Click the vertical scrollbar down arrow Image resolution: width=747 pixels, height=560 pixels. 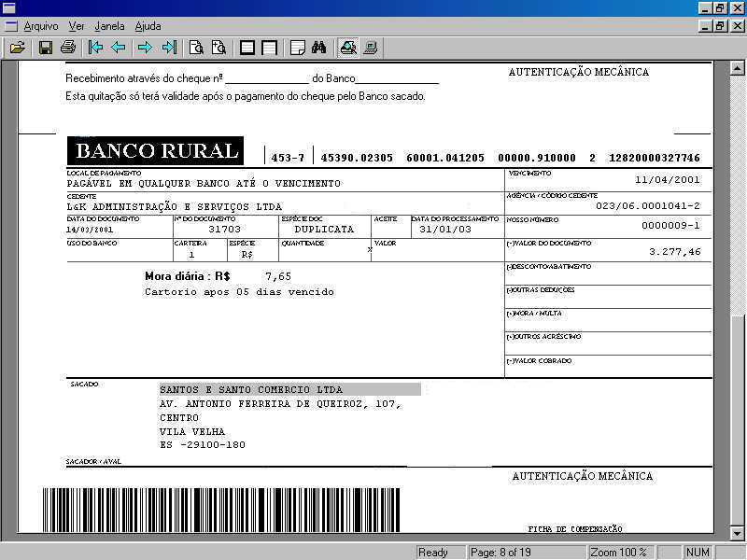[x=737, y=533]
